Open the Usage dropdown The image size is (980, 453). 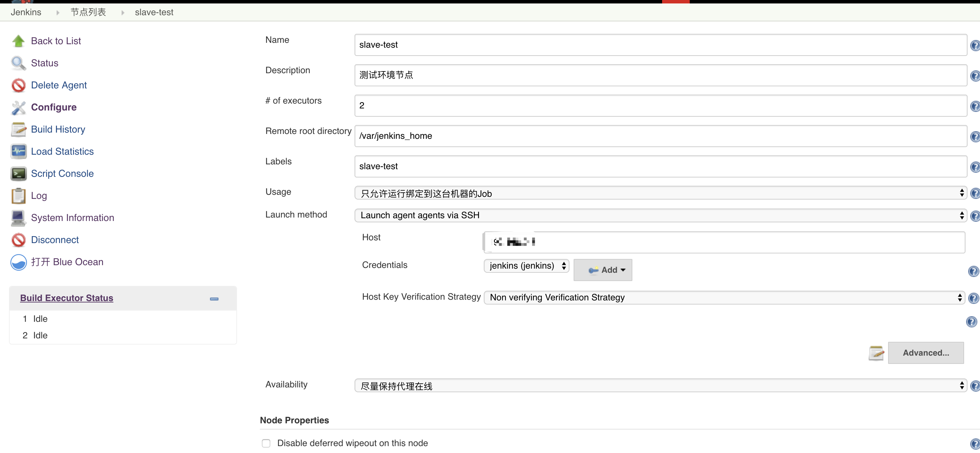660,193
